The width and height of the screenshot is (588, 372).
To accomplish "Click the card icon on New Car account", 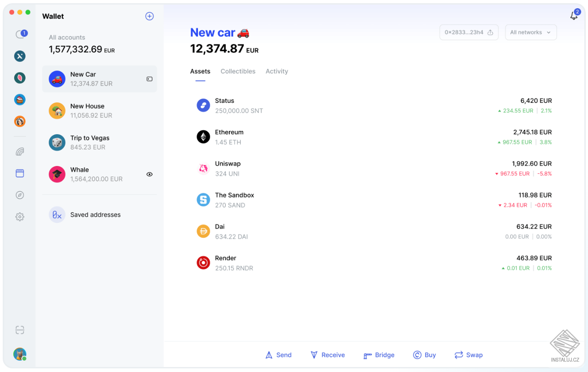I will tap(149, 79).
